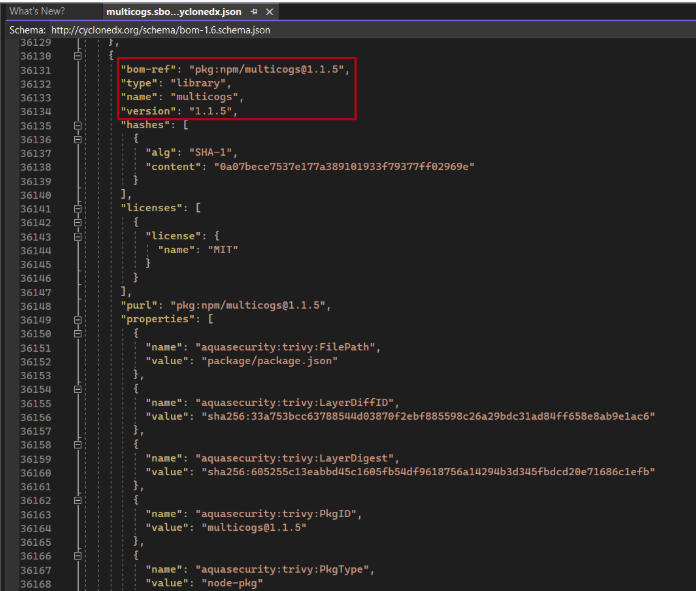Fold the PkgID object at line 36162
This screenshot has width=696, height=591.
tap(77, 499)
